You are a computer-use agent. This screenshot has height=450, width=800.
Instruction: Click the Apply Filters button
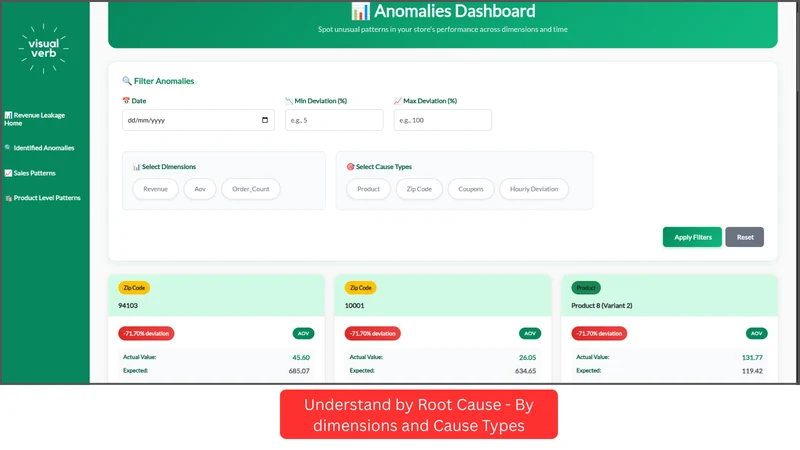pos(692,237)
